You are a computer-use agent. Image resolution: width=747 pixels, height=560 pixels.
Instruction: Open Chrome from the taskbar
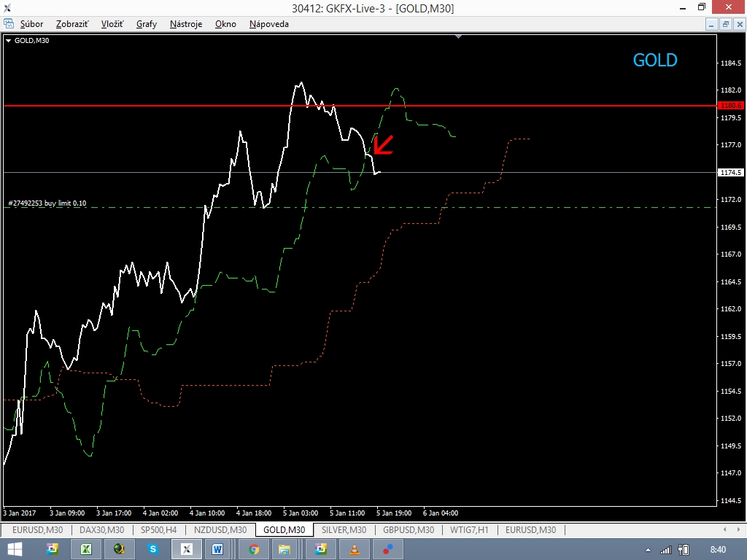click(x=254, y=550)
